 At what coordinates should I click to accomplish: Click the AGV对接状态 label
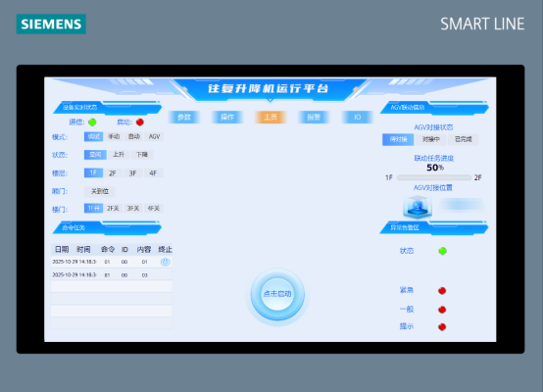pos(433,127)
